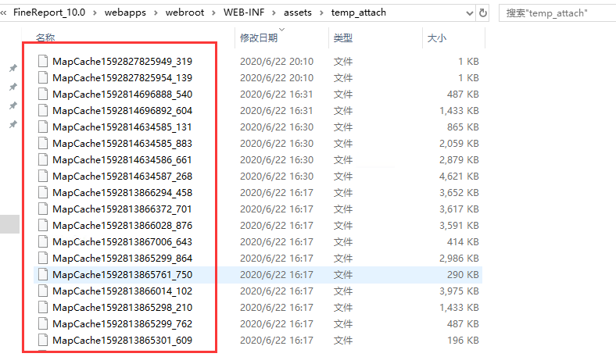Select the file icon of MapCache1592813865761_750
Image resolution: width=616 pixels, height=364 pixels.
click(43, 274)
